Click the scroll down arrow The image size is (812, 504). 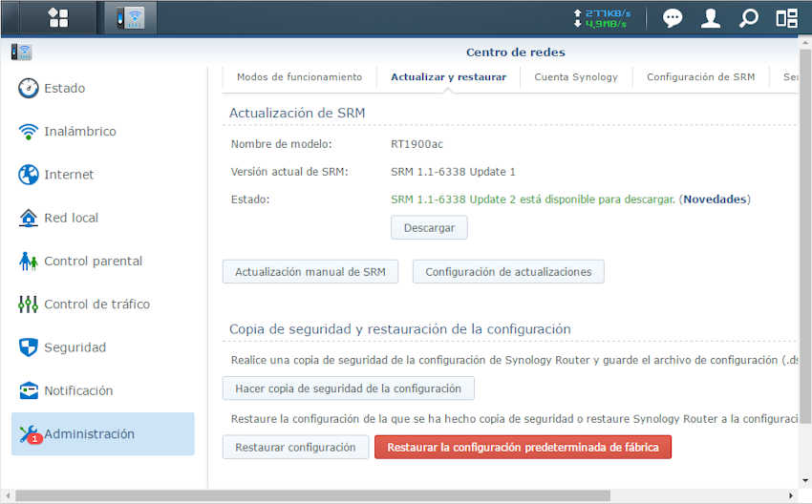pos(804,481)
